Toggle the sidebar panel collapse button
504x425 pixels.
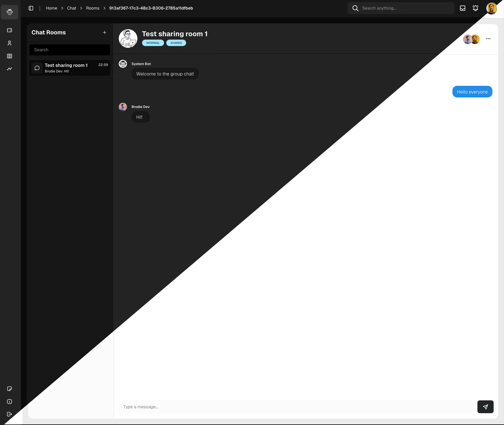pos(31,8)
